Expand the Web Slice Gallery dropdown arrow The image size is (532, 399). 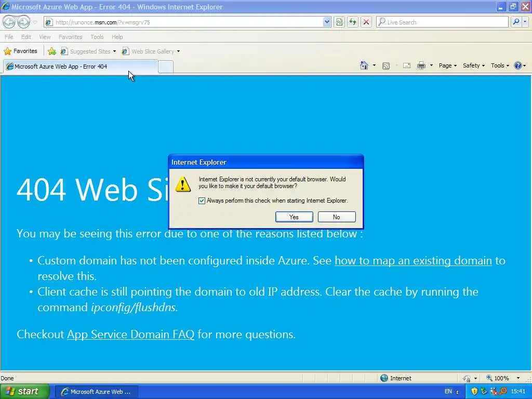(179, 51)
